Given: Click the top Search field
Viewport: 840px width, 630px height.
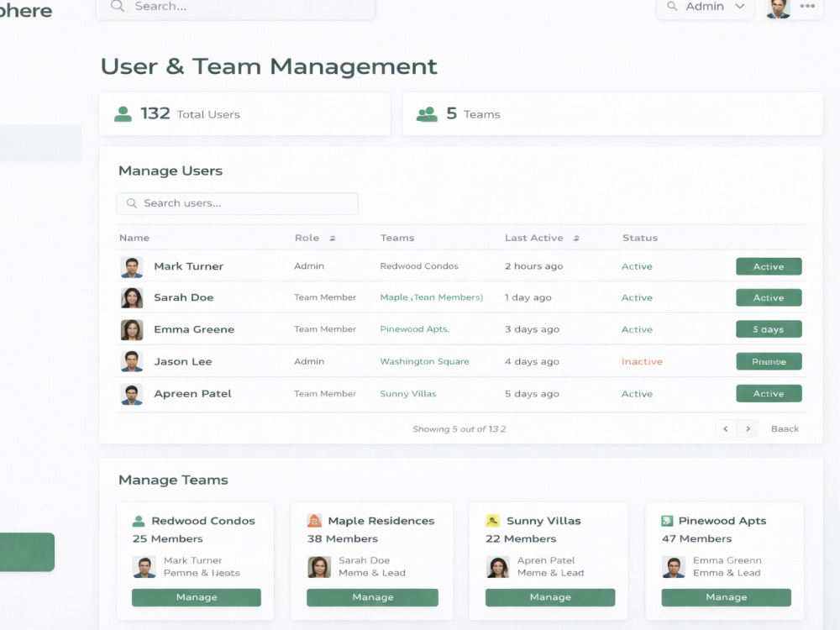Looking at the screenshot, I should tap(236, 8).
